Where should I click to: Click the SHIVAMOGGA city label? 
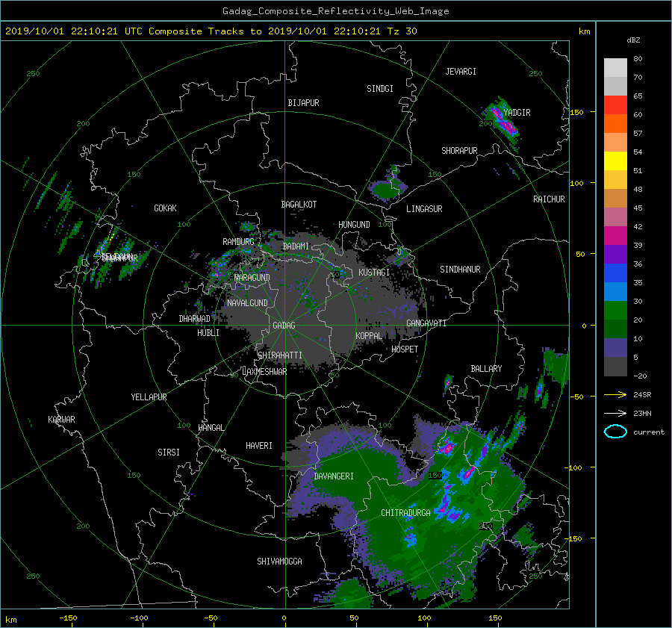(x=279, y=561)
